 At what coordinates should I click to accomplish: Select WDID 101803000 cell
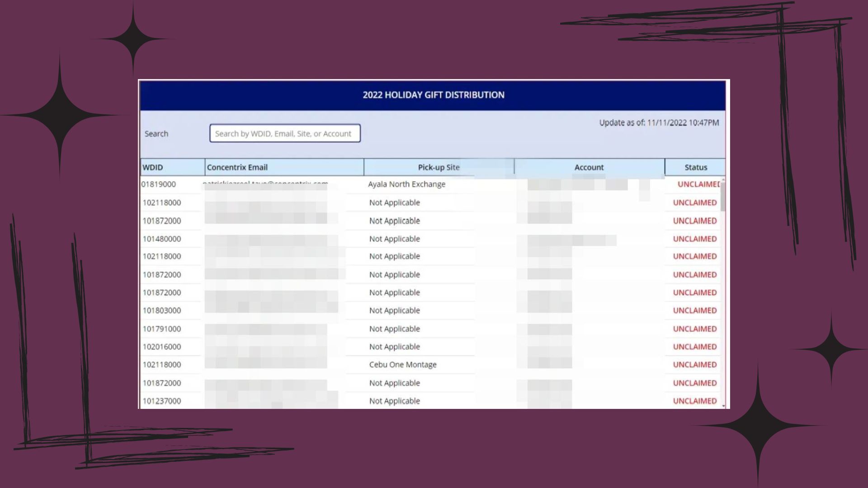pos(162,310)
